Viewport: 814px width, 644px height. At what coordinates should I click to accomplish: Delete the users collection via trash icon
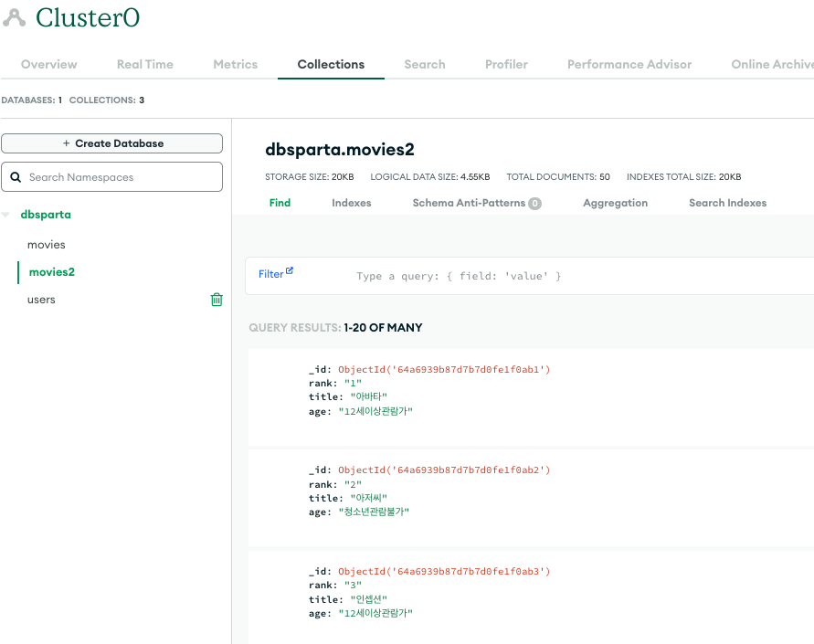[x=217, y=300]
